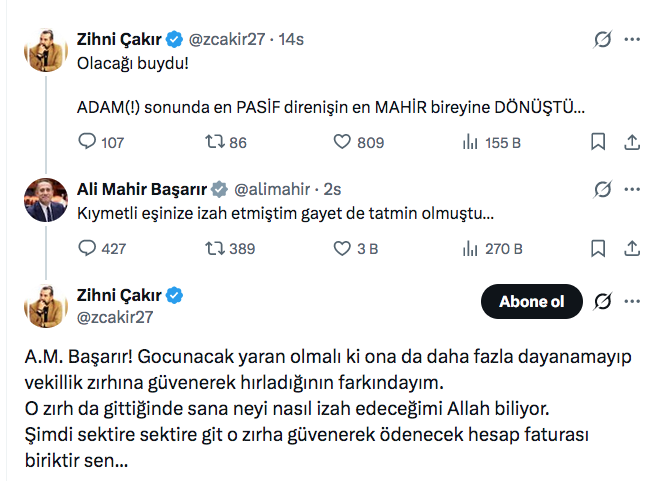This screenshot has height=481, width=651.
Task: Like Ali Mahir Başarır's tweet
Action: tap(342, 249)
